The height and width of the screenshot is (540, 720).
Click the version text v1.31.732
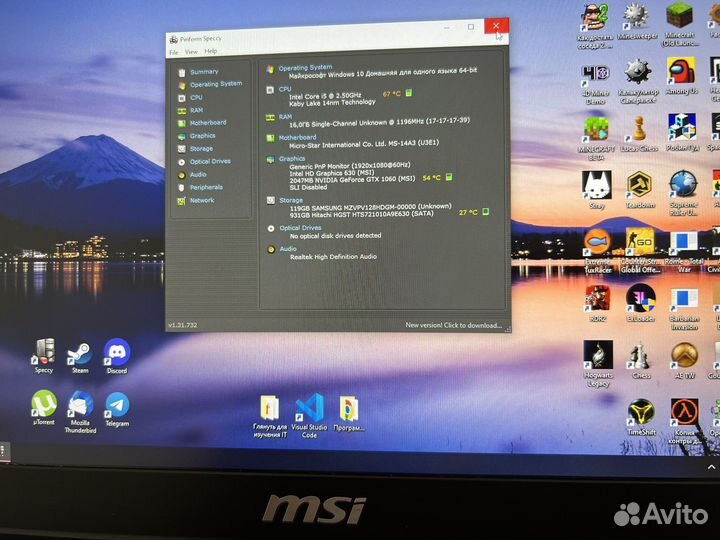(x=183, y=325)
